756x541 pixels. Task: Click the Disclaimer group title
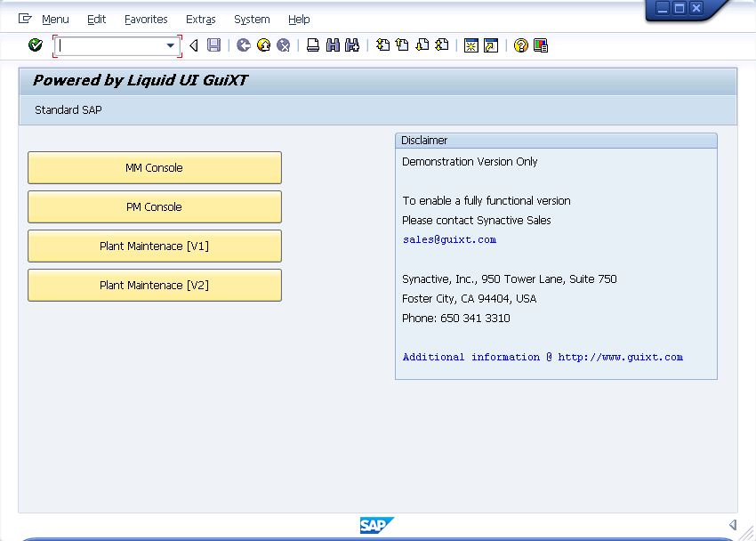click(424, 141)
